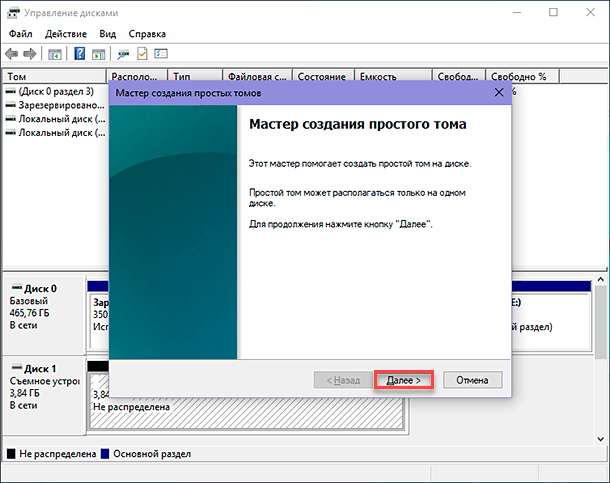Click the Базовый label of Диск 0
The image size is (610, 483).
(28, 301)
